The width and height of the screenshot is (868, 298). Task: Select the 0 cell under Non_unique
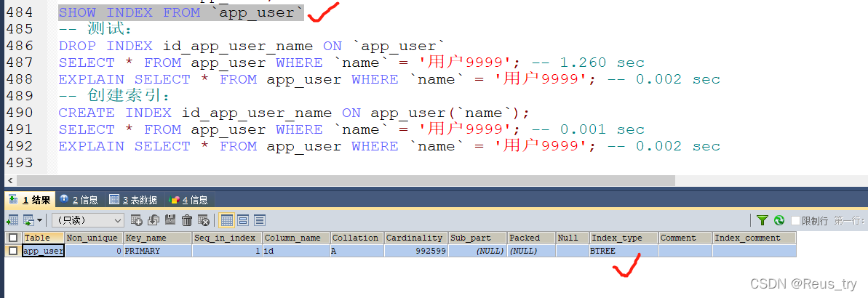pyautogui.click(x=94, y=251)
